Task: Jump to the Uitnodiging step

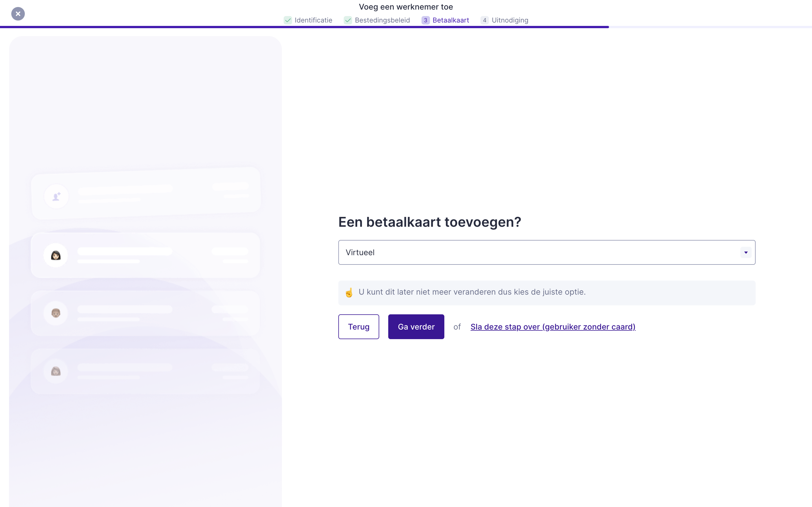Action: point(510,20)
